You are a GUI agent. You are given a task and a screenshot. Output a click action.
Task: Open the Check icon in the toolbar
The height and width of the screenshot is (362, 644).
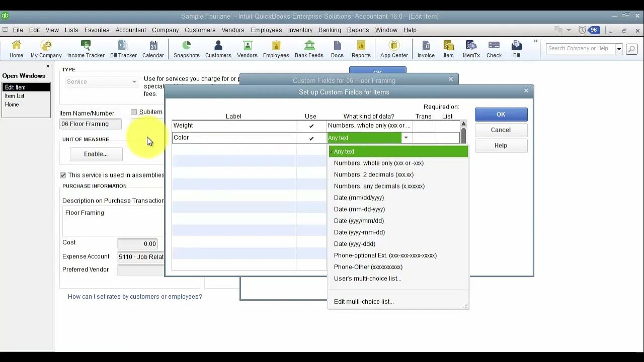[x=494, y=49]
